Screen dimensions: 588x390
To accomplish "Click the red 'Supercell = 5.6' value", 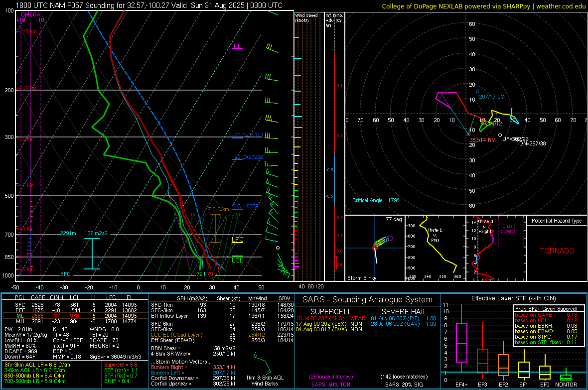I will coord(121,365).
